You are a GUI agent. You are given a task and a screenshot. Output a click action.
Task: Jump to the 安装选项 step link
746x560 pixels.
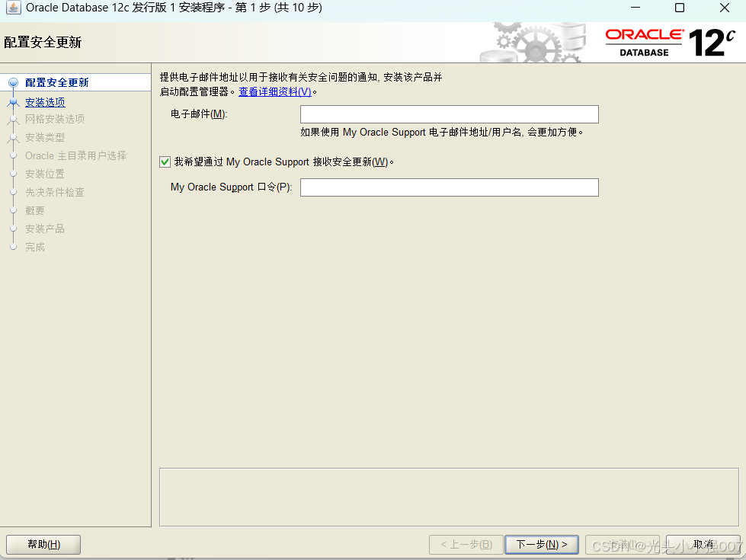(x=45, y=102)
